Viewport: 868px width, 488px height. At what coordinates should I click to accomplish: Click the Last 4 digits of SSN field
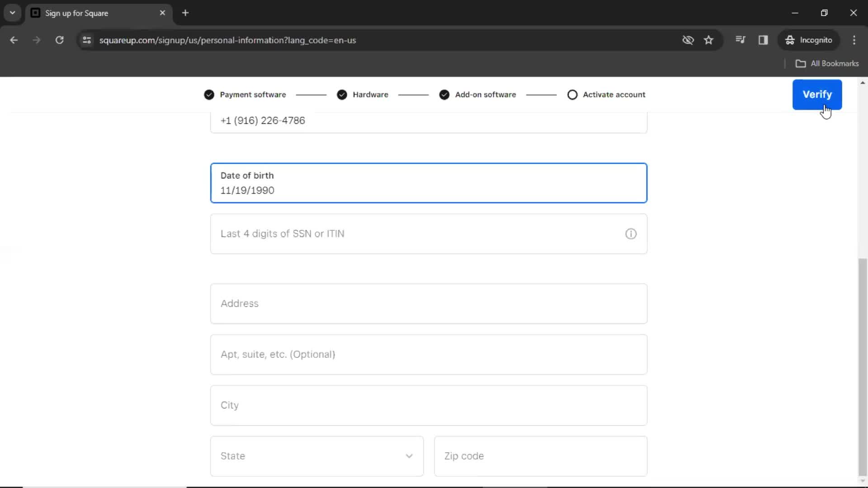point(429,234)
